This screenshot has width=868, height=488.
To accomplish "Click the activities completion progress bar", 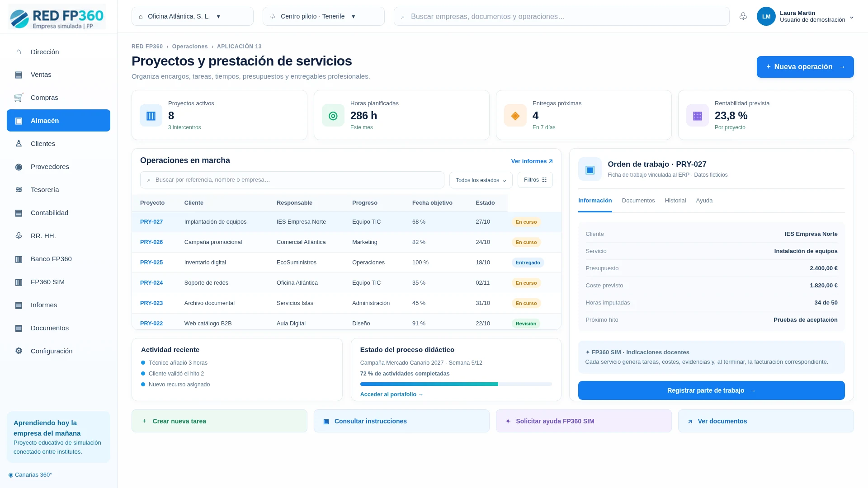I will [x=456, y=384].
